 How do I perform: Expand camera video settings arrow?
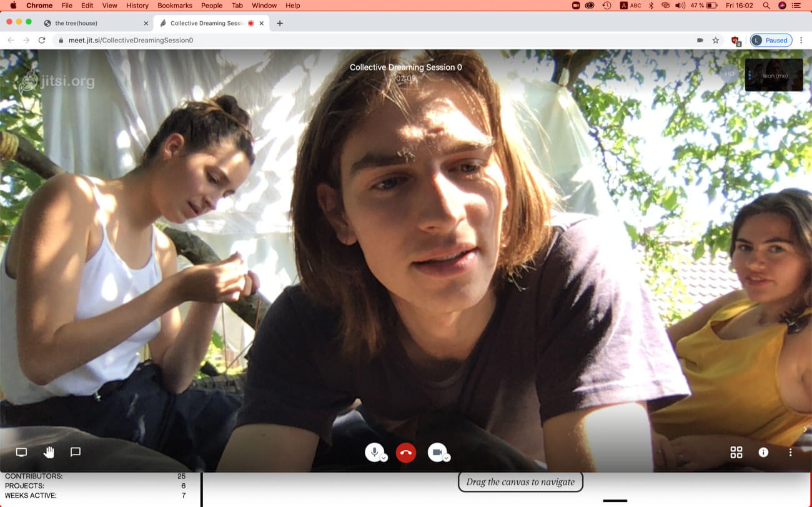pos(447,458)
